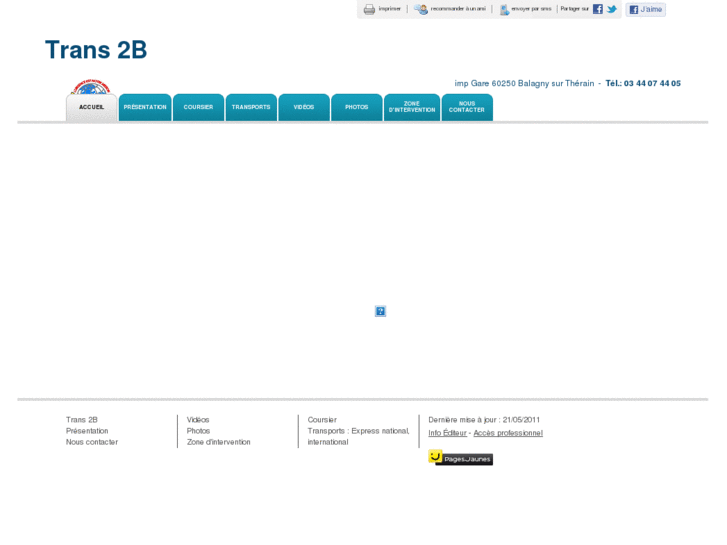Share on Facebook via the icon
This screenshot has height=545, width=727.
(x=598, y=9)
